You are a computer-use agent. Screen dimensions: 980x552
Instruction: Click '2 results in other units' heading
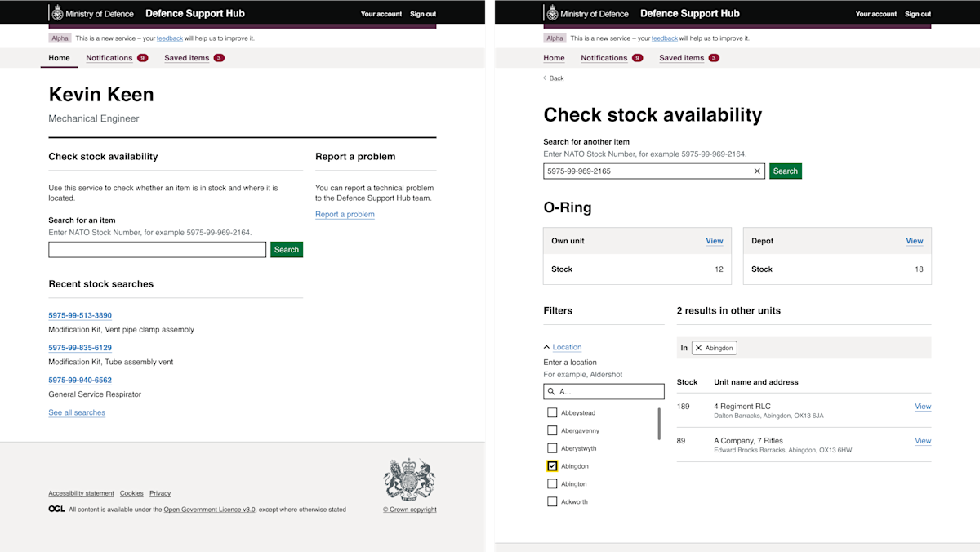(x=728, y=310)
